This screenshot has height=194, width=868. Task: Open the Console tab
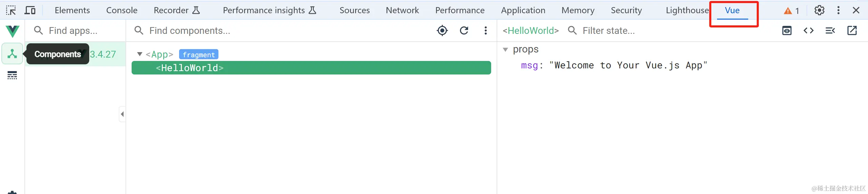tap(122, 10)
